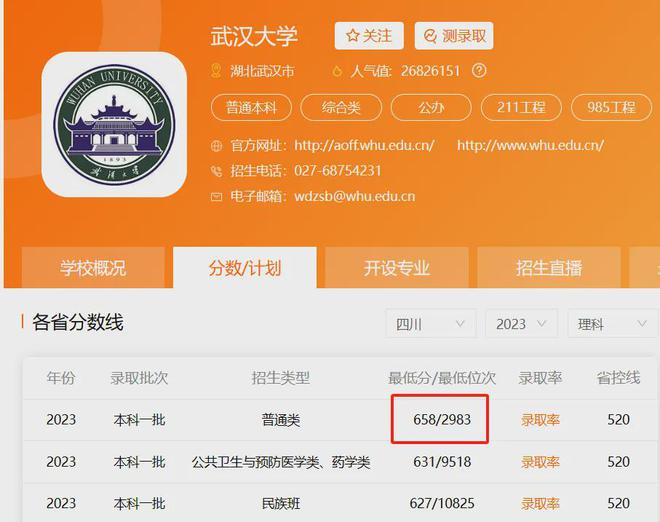Click the 招生类型 column header
660x522 pixels.
(281, 378)
